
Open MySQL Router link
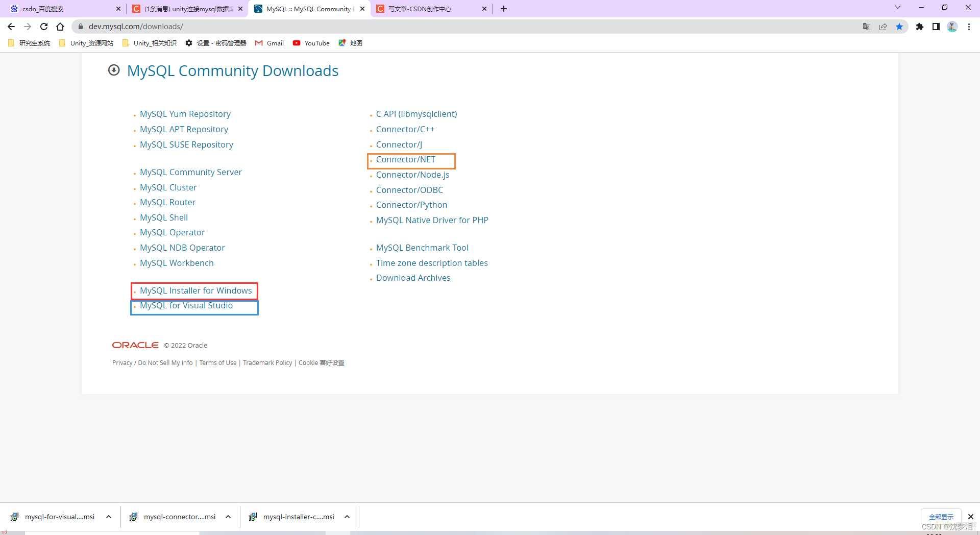pos(167,202)
